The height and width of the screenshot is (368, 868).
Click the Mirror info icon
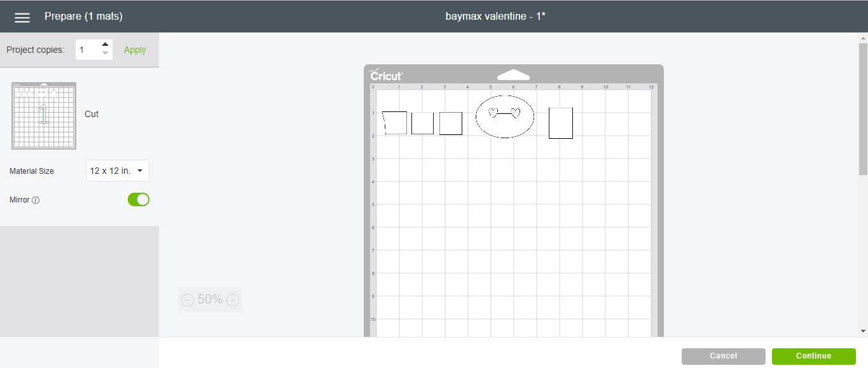(36, 200)
